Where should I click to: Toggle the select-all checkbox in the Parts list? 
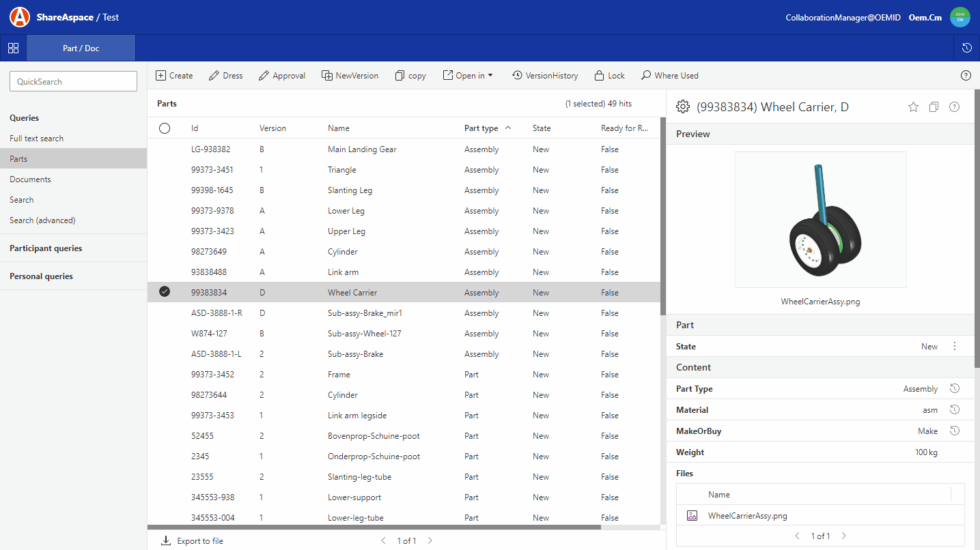click(x=164, y=128)
